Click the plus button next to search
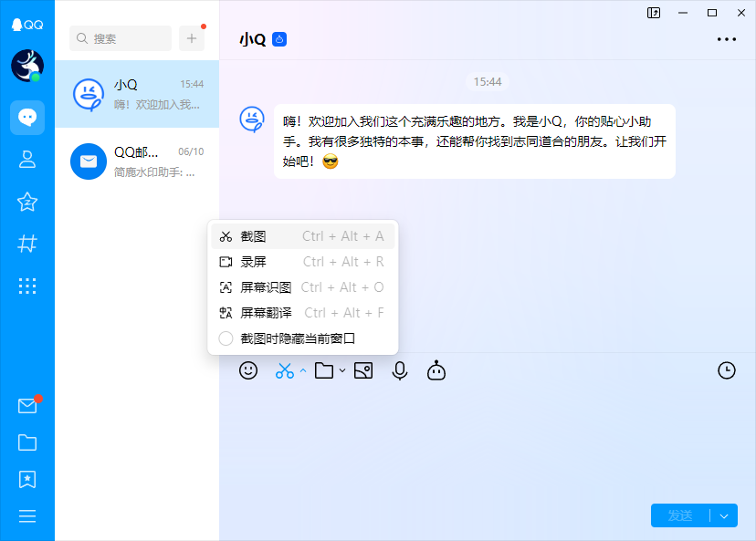 [x=192, y=38]
